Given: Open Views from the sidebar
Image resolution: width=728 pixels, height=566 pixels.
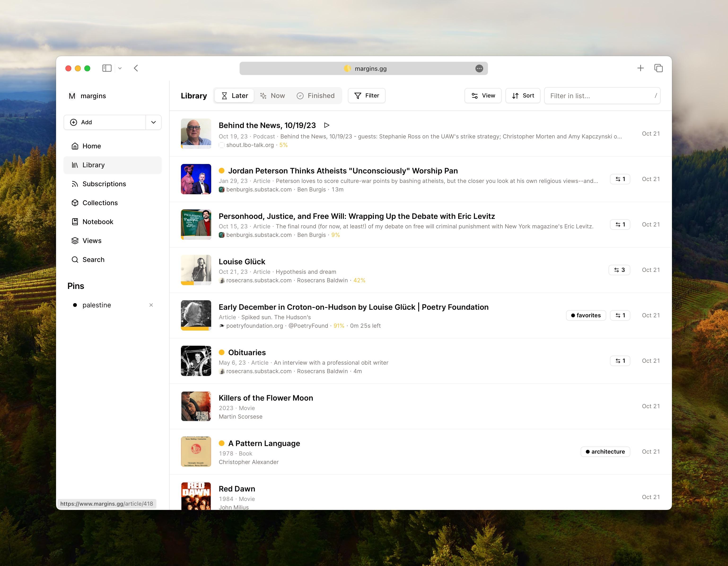Looking at the screenshot, I should tap(92, 241).
